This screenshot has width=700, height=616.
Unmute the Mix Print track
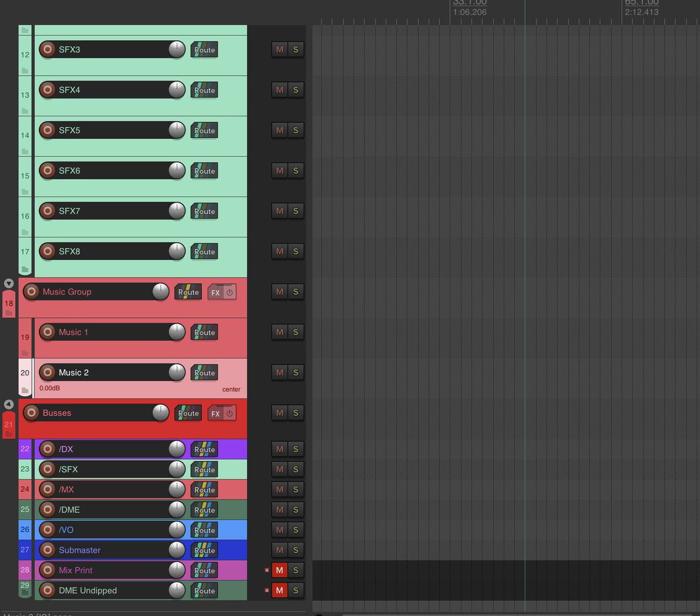pyautogui.click(x=279, y=570)
